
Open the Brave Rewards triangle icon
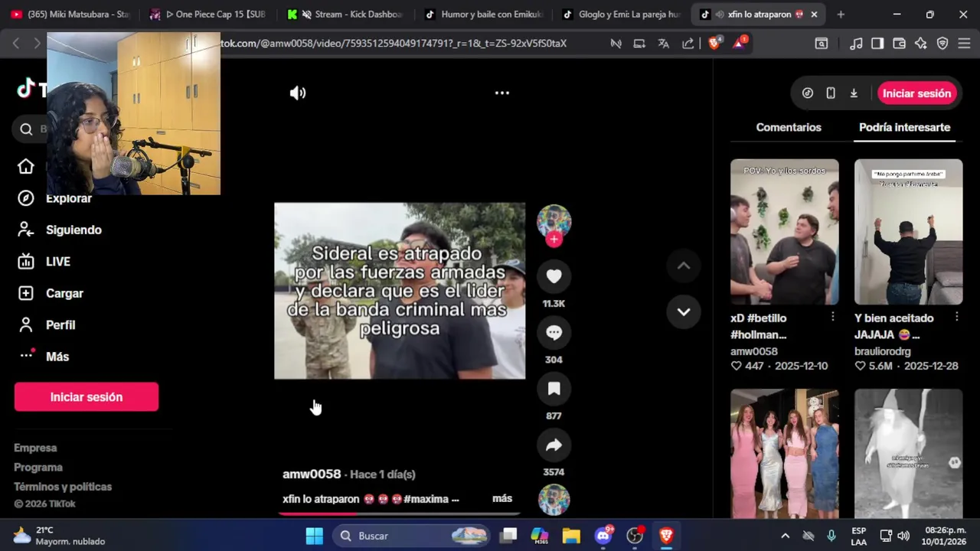tap(739, 44)
